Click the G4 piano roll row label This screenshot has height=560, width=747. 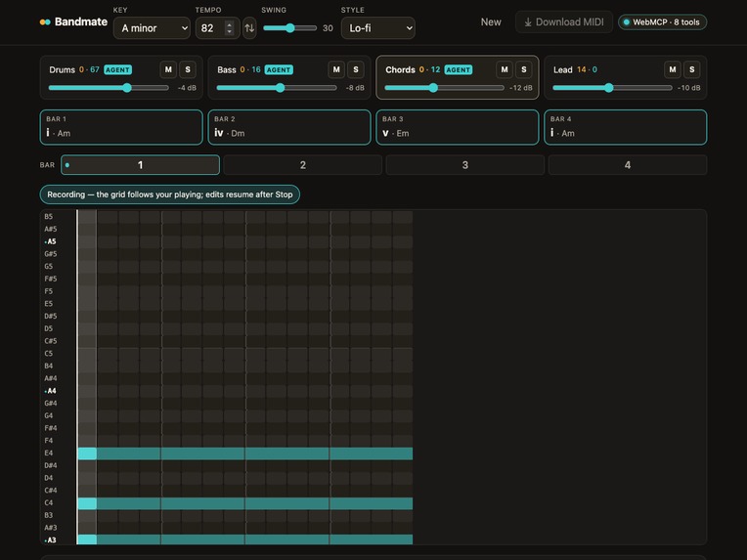[49, 415]
